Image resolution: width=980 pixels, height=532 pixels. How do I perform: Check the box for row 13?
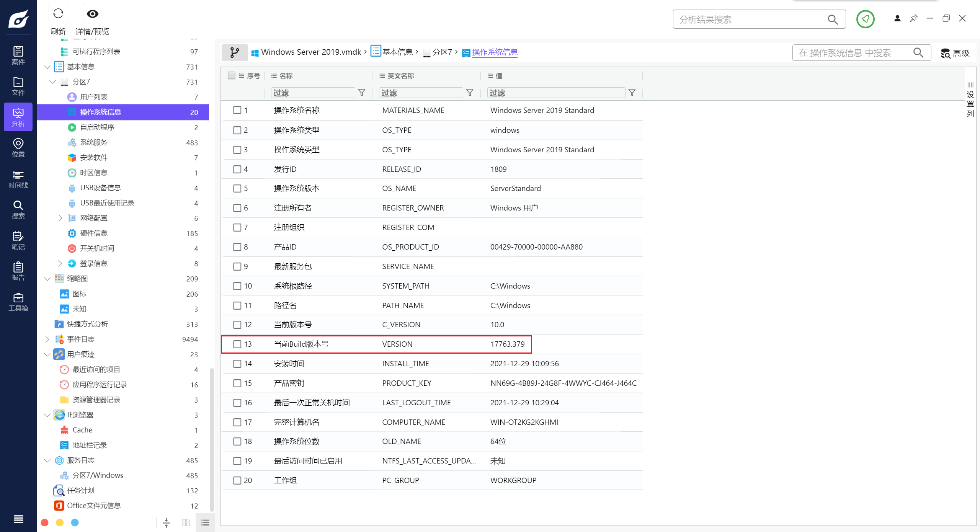[237, 344]
